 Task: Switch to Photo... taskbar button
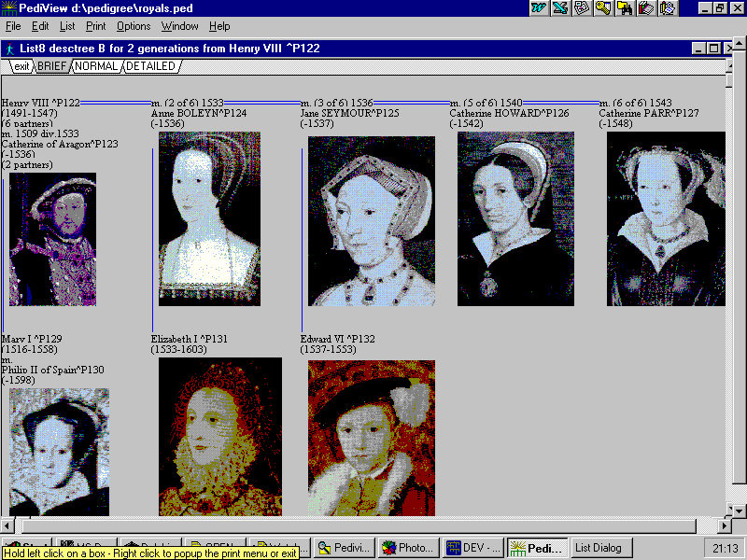[409, 548]
